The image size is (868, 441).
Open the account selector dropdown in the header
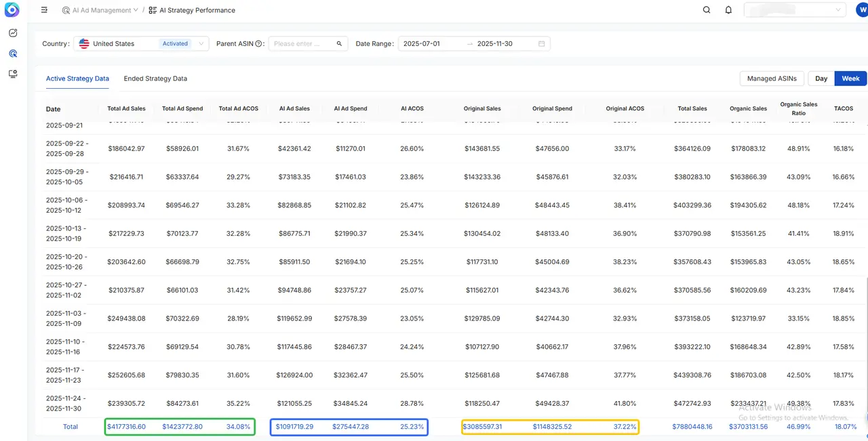795,10
